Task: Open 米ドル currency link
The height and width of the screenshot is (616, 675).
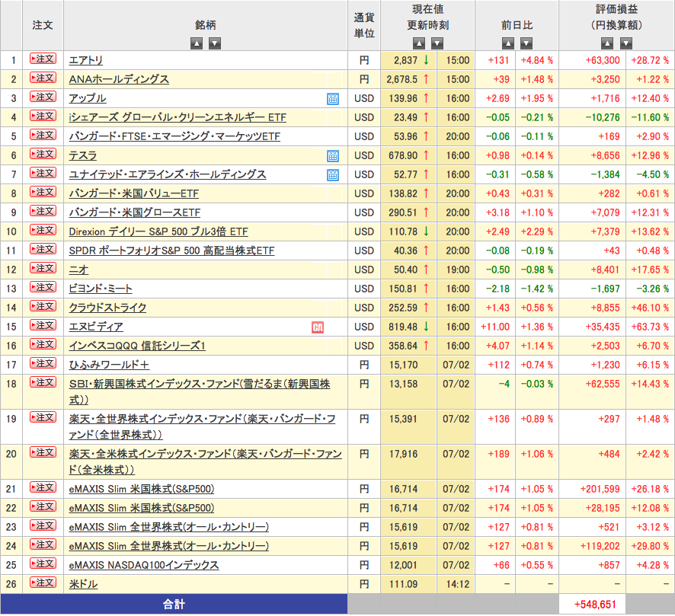Action: coord(83,584)
